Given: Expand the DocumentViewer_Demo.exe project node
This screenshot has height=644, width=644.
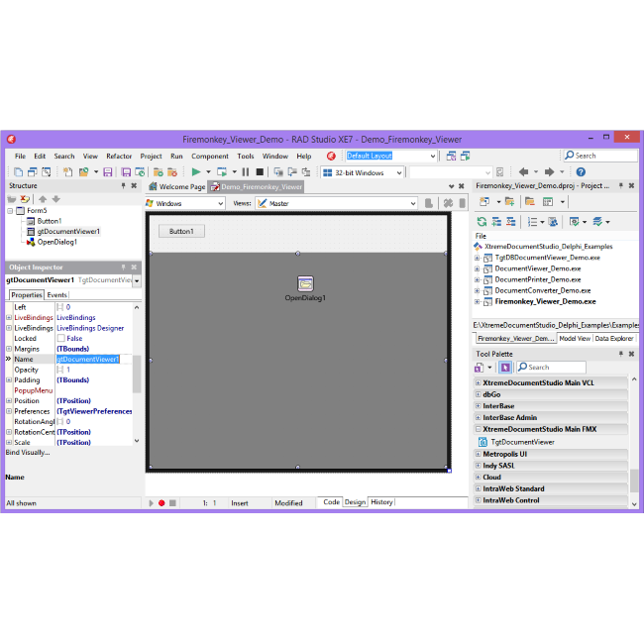Looking at the screenshot, I should [x=478, y=269].
